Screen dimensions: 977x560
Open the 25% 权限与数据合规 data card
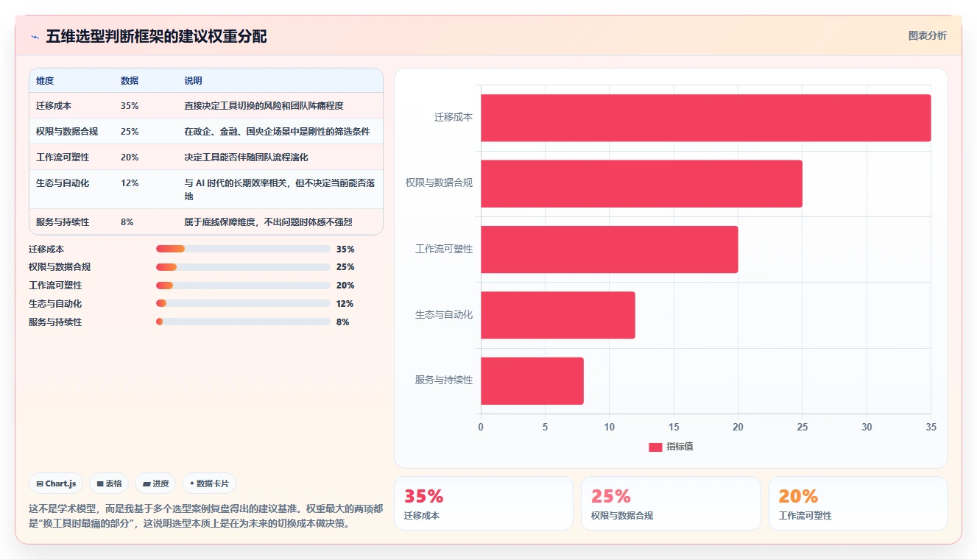pyautogui.click(x=671, y=503)
